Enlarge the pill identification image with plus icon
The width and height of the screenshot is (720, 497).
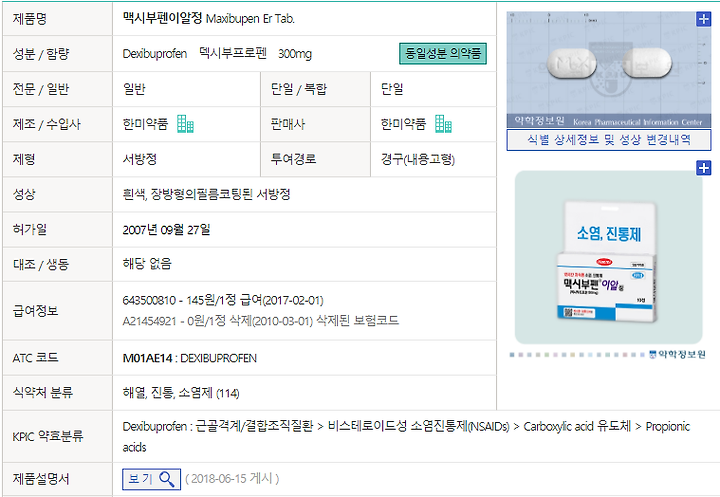[703, 19]
